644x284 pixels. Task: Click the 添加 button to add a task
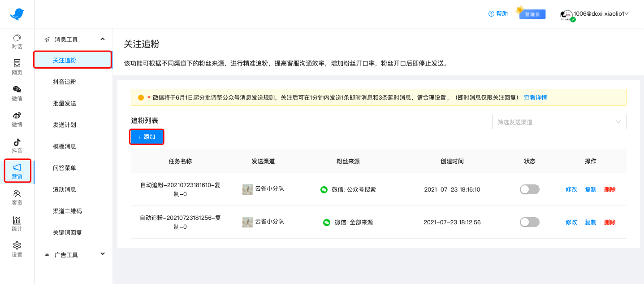coord(147,137)
